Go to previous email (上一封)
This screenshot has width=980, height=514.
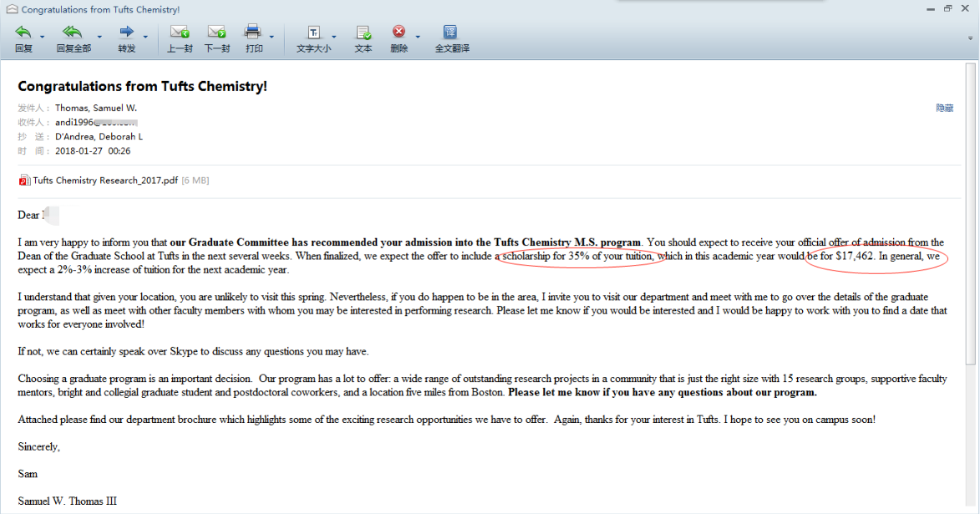(179, 33)
